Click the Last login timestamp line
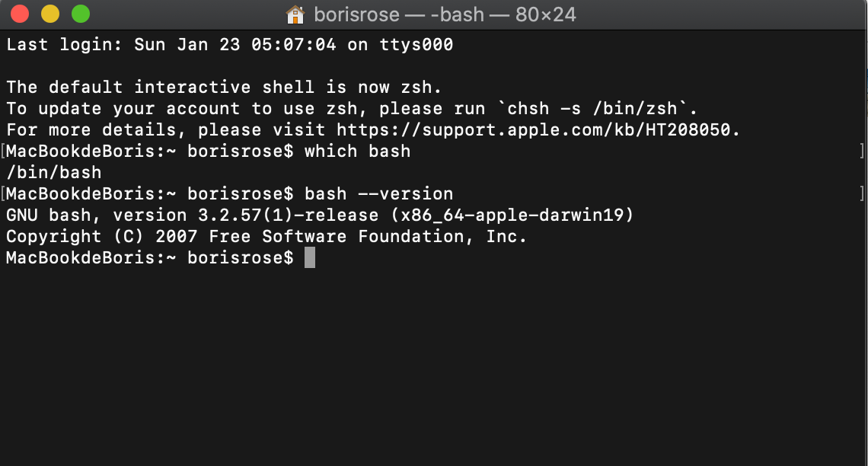Image resolution: width=868 pixels, height=466 pixels. [x=228, y=44]
